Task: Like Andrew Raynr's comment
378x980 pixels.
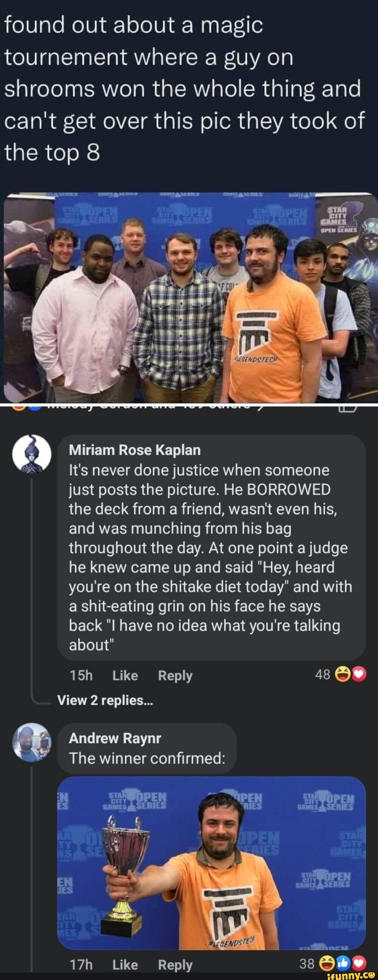Action: point(125,964)
